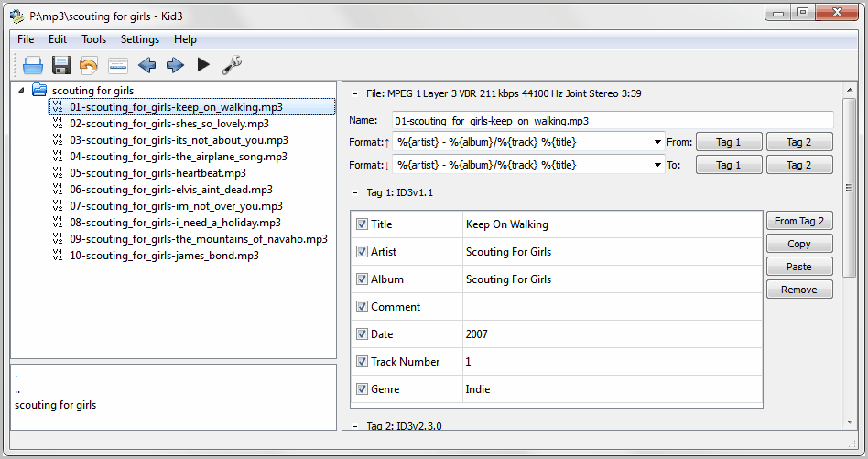The height and width of the screenshot is (459, 868).
Task: Toggle the Comment checkbox
Action: tap(362, 307)
